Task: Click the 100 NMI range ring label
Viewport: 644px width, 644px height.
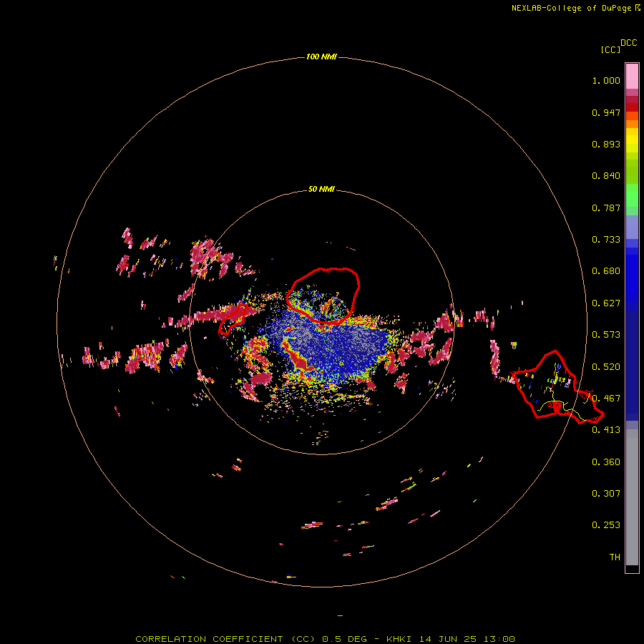Action: tap(321, 57)
